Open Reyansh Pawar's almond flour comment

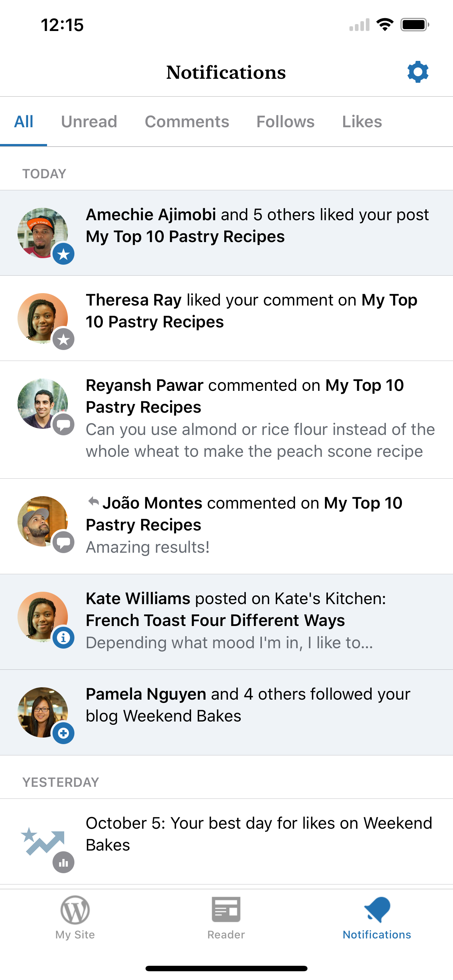point(226,420)
